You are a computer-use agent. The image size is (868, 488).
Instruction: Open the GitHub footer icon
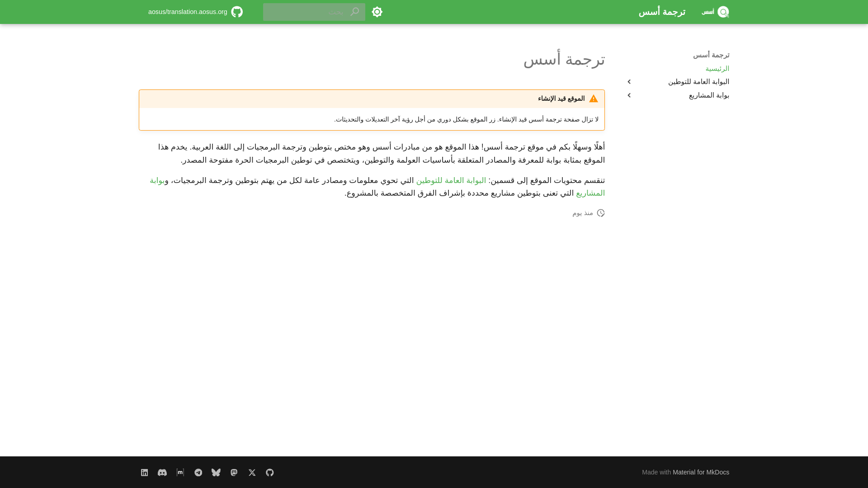click(270, 472)
